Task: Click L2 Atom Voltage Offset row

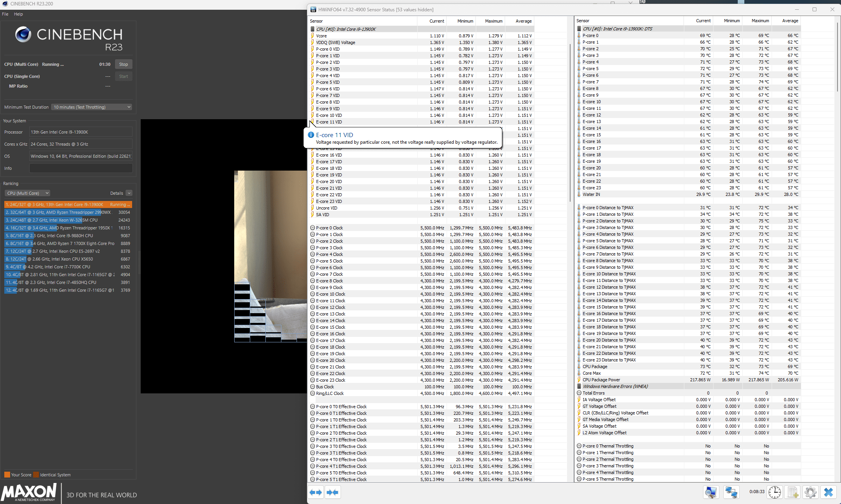Action: (688, 433)
